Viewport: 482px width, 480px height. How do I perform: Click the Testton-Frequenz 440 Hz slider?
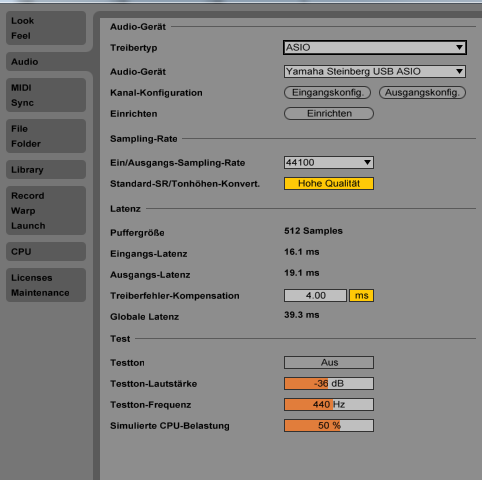pyautogui.click(x=329, y=404)
